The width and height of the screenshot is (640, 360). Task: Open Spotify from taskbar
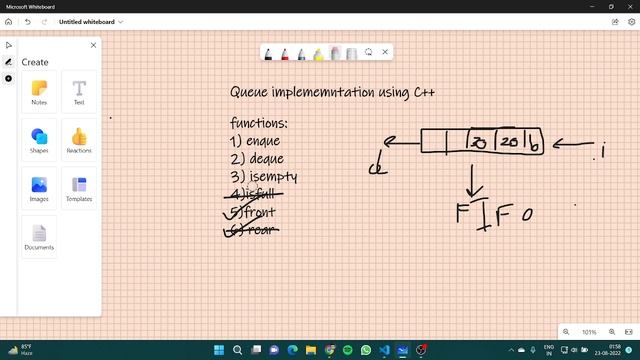point(348,350)
